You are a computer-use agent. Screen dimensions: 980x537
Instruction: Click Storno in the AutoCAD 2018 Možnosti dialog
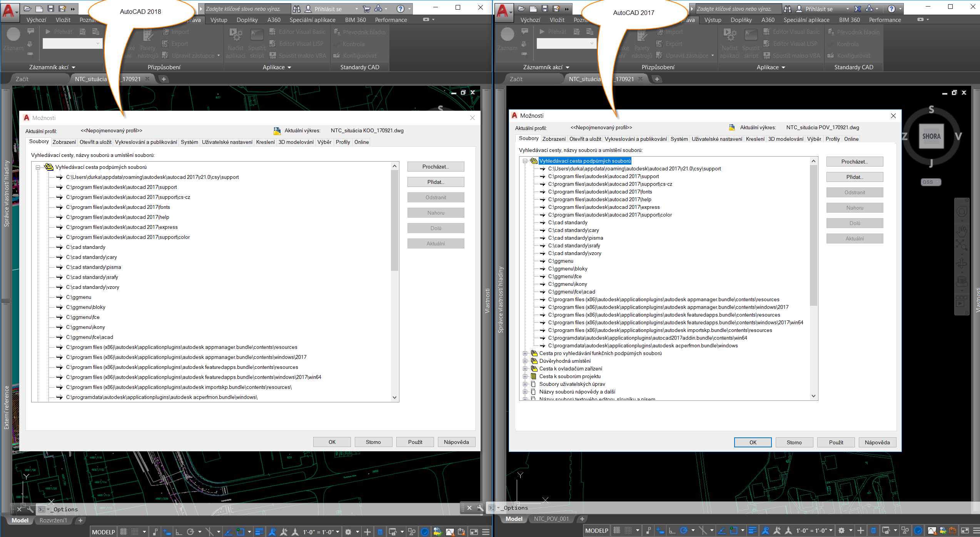tap(373, 442)
